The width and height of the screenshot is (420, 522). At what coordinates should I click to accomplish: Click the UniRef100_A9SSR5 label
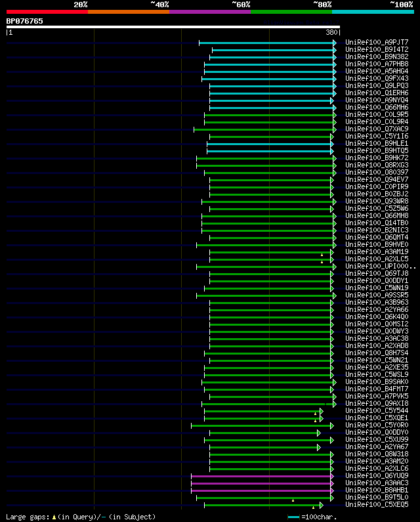point(377,295)
